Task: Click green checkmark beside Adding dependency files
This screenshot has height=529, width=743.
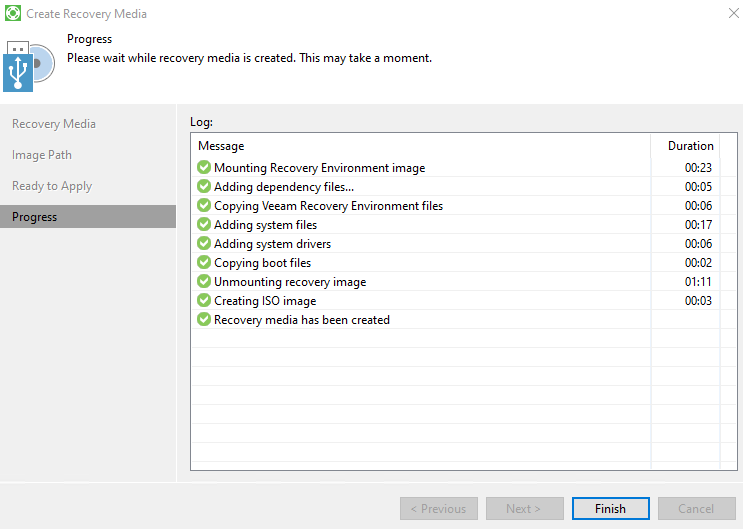Action: [x=204, y=187]
